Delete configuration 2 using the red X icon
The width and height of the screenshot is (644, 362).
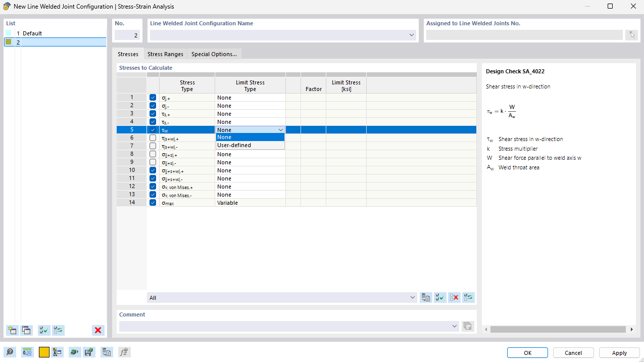(x=98, y=330)
